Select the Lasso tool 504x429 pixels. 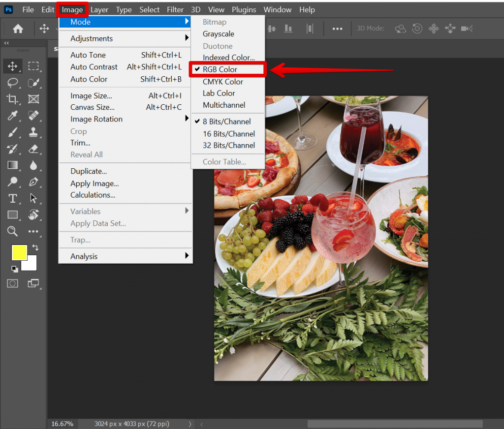pyautogui.click(x=13, y=83)
